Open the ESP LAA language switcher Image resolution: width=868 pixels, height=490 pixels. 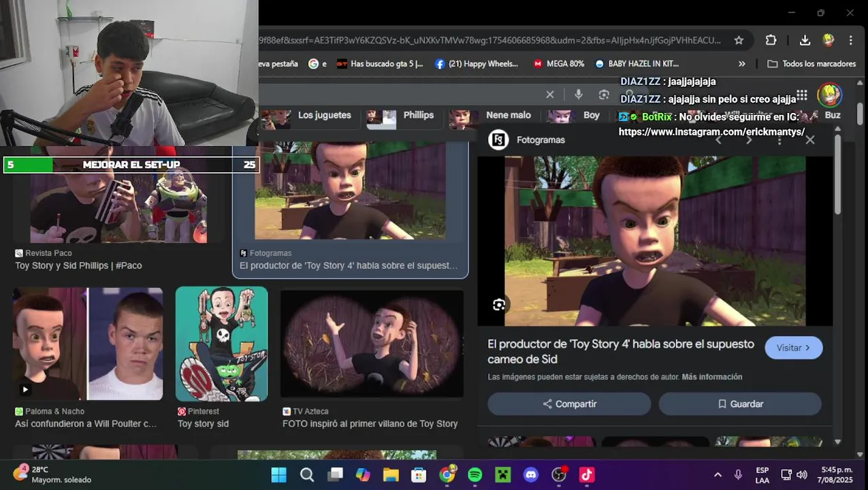762,475
